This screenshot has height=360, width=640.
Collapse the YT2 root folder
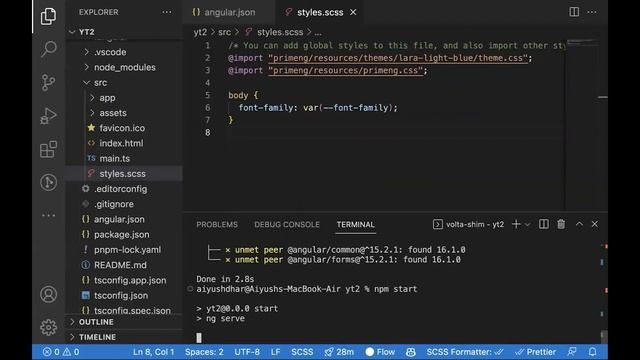124,32
